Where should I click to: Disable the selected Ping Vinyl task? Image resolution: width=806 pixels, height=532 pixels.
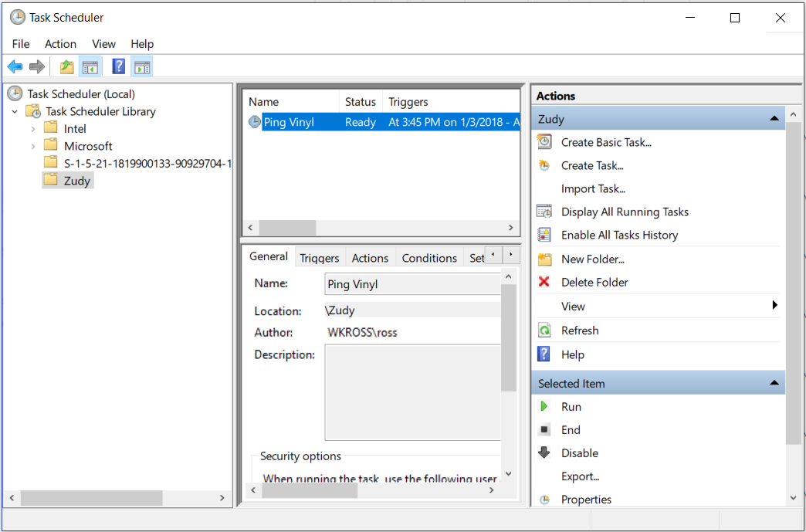click(x=579, y=453)
